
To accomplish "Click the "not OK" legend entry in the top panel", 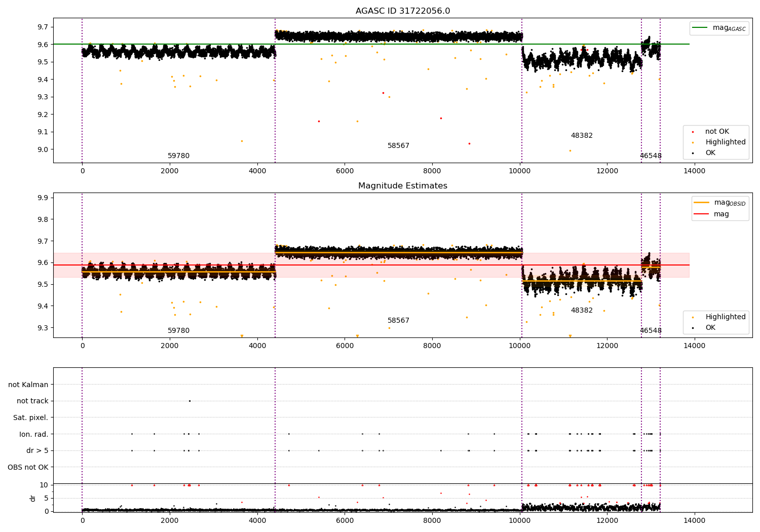I will tap(717, 132).
